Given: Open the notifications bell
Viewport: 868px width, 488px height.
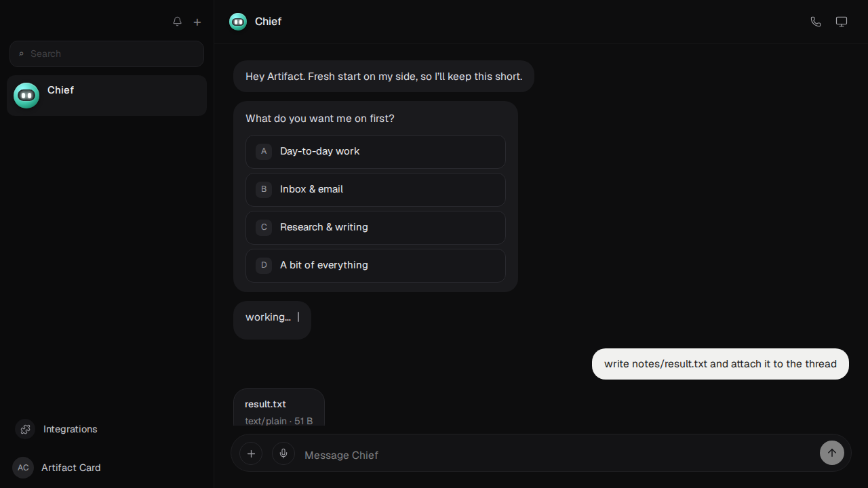Looking at the screenshot, I should pyautogui.click(x=177, y=22).
